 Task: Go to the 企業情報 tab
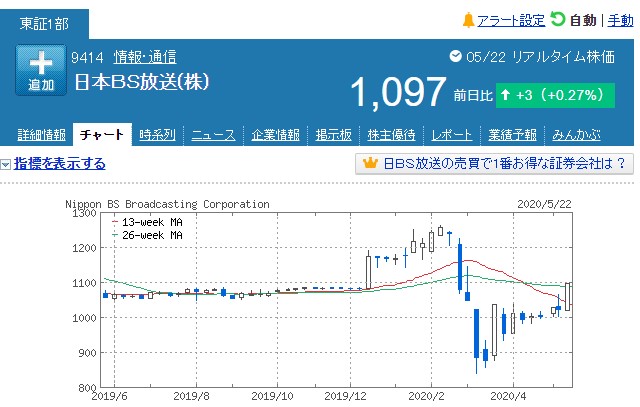276,135
